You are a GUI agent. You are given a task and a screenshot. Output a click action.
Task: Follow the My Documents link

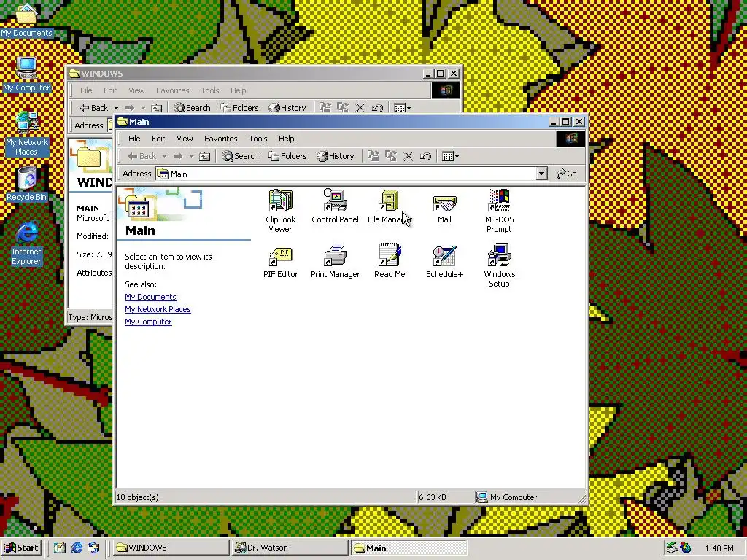[150, 297]
